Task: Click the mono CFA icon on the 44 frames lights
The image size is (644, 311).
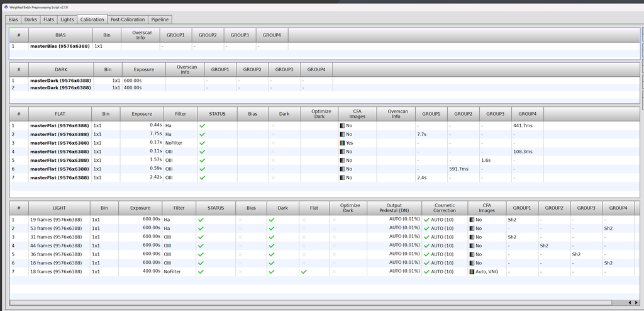Action: click(x=472, y=246)
